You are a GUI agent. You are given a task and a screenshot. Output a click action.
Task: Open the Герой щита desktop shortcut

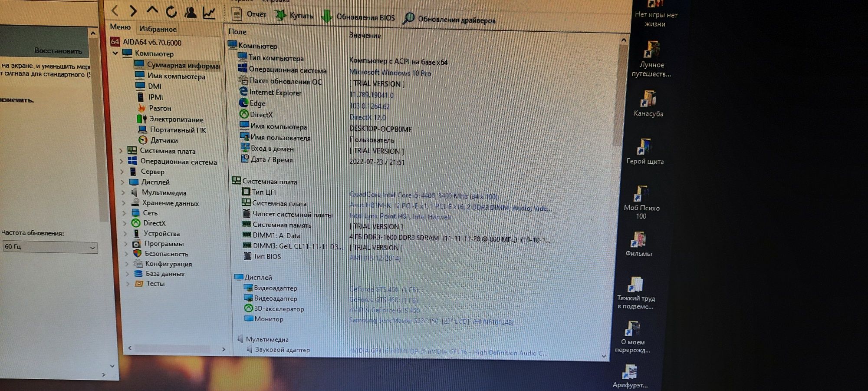[645, 151]
